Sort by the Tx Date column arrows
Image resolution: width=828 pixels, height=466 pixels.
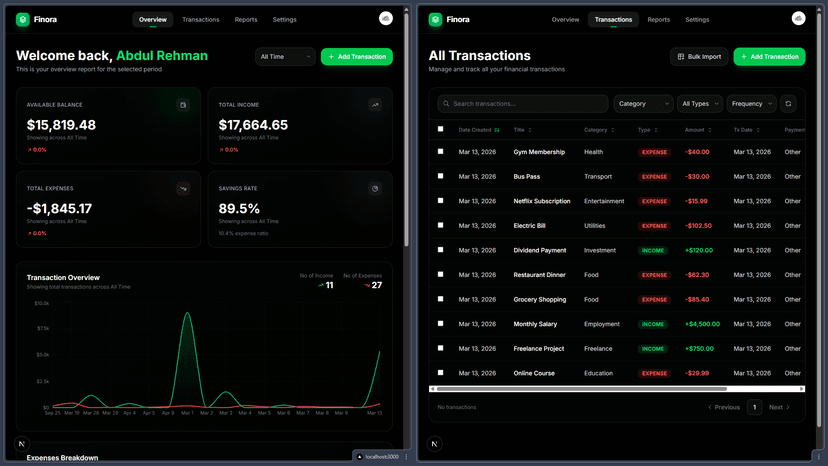tap(758, 130)
